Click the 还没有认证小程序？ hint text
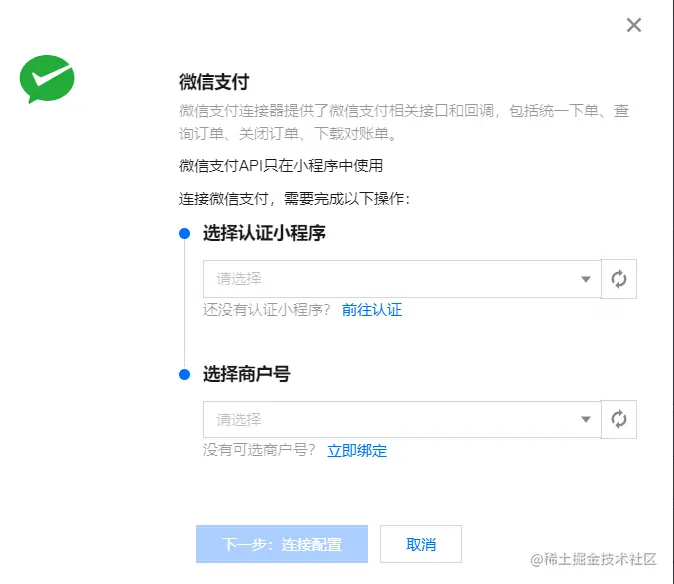Image resolution: width=674 pixels, height=584 pixels. pyautogui.click(x=267, y=310)
